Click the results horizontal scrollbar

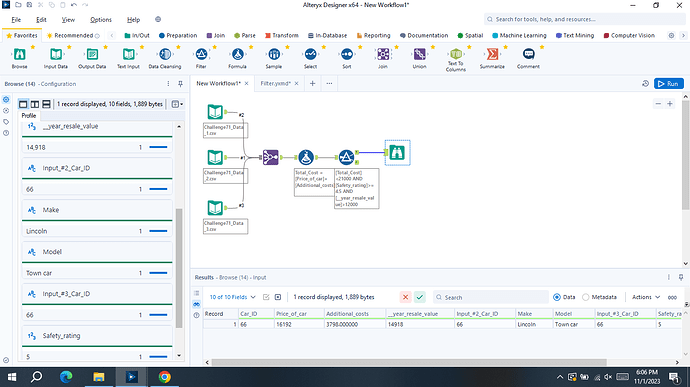click(409, 362)
